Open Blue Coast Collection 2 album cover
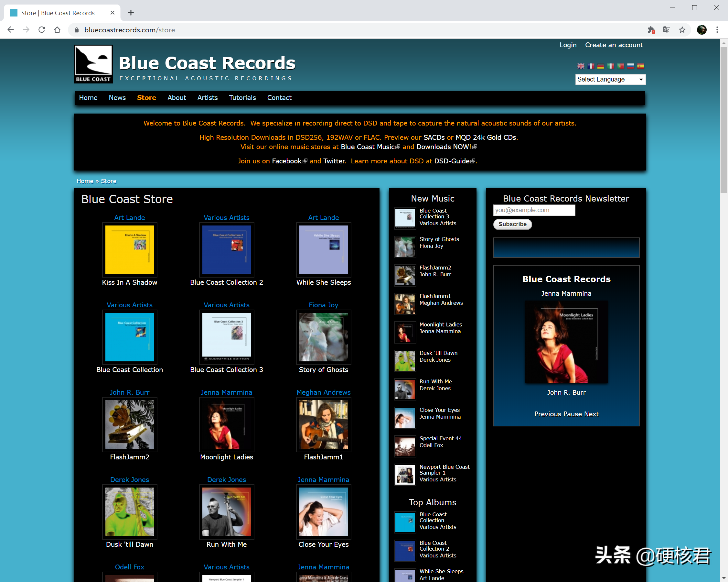The width and height of the screenshot is (728, 582). (227, 250)
